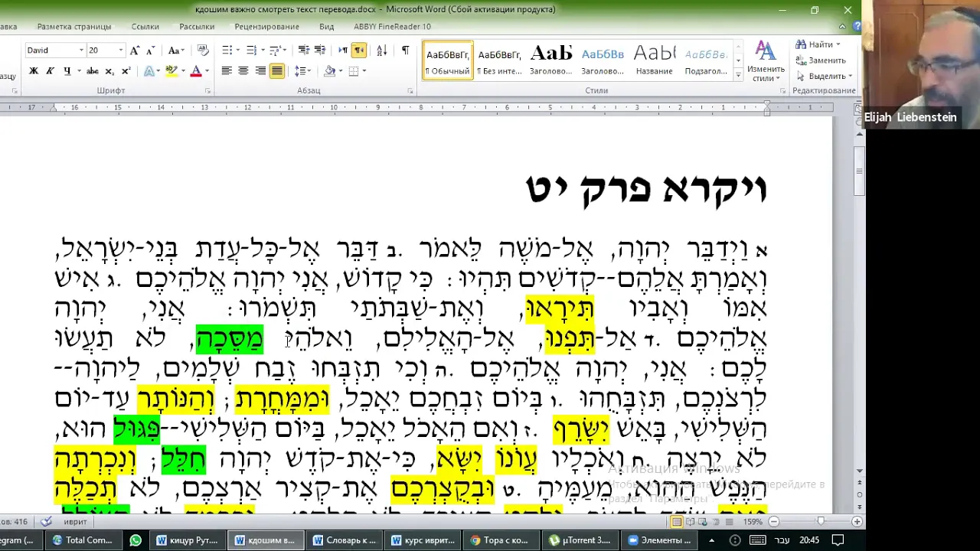Apply strikethrough (abc) formatting
The width and height of the screenshot is (980, 551).
[93, 71]
